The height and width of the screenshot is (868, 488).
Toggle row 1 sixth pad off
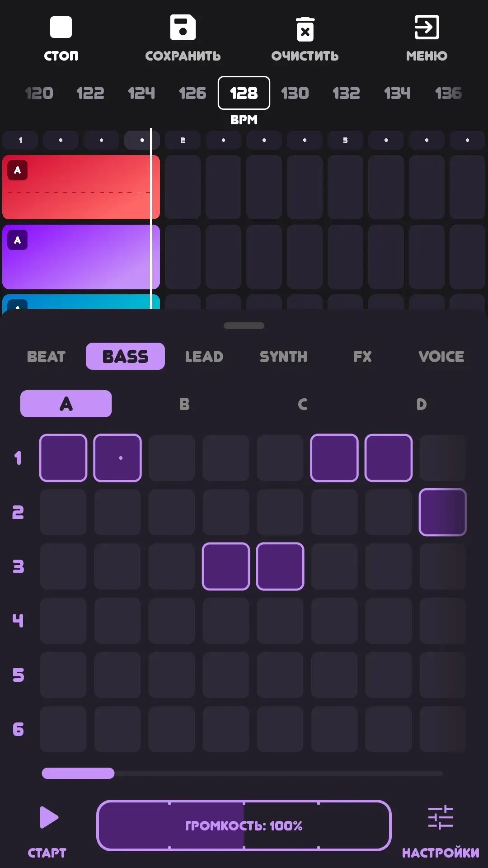334,458
